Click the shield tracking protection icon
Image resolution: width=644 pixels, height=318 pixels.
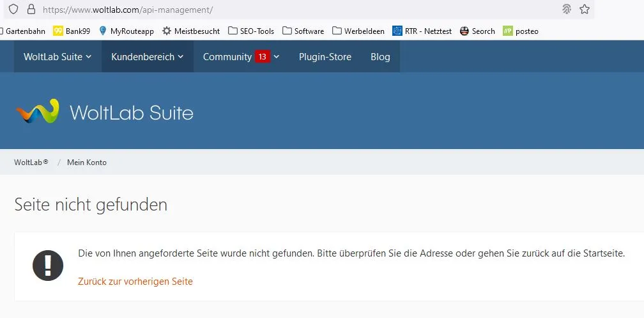point(13,10)
